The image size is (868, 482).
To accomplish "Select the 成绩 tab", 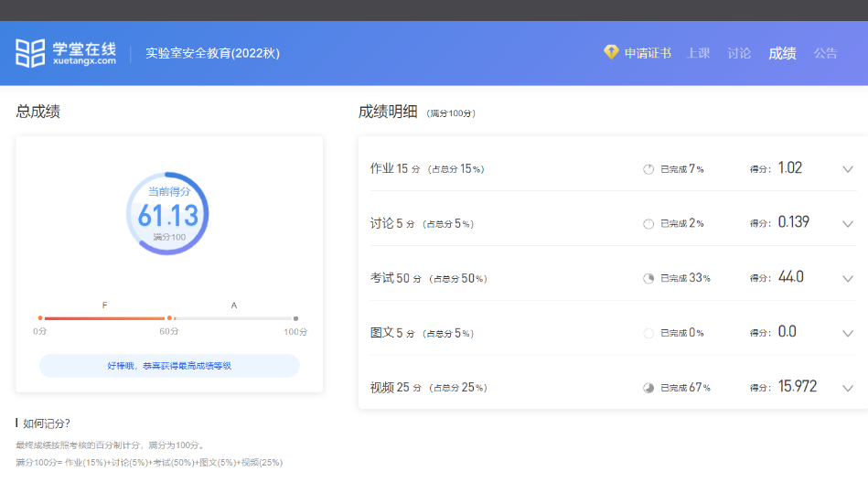I will [x=782, y=53].
